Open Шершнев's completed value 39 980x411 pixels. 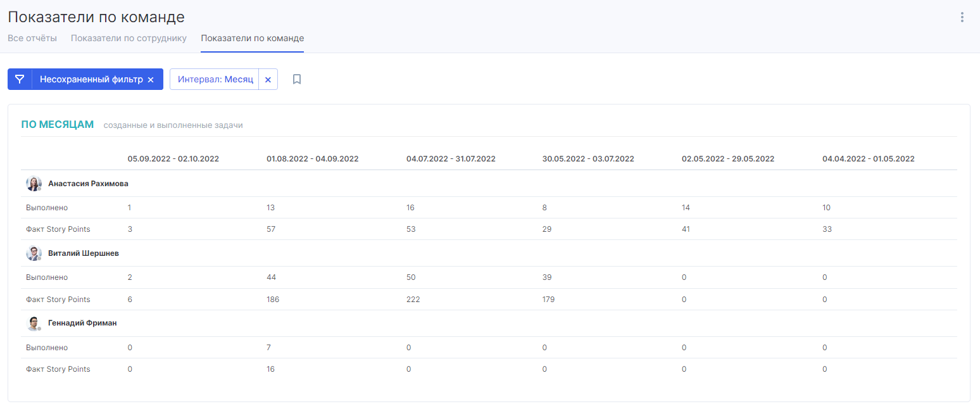547,277
